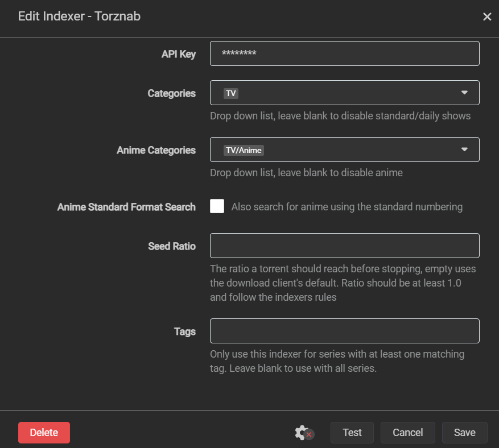Expand the Categories dropdown arrow

[x=464, y=93]
